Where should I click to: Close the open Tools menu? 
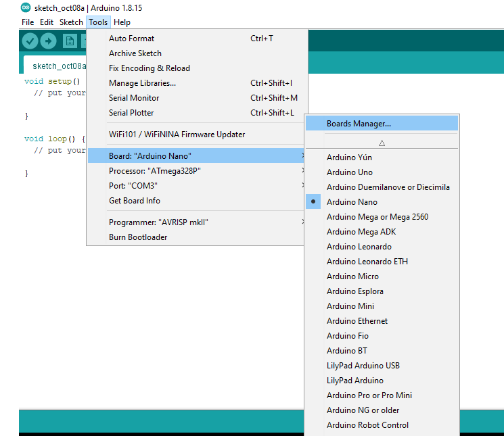coord(98,22)
